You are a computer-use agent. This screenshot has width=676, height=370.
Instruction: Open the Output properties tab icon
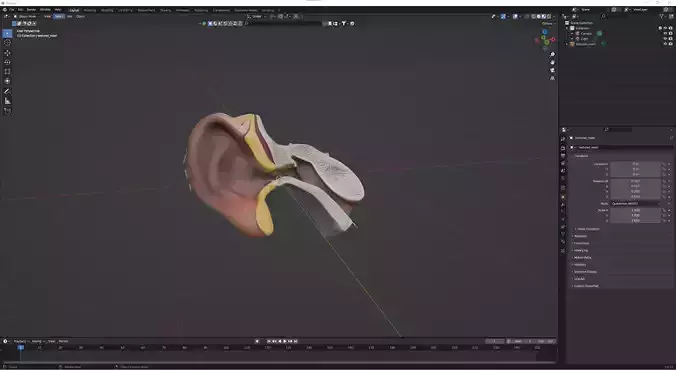[x=563, y=155]
